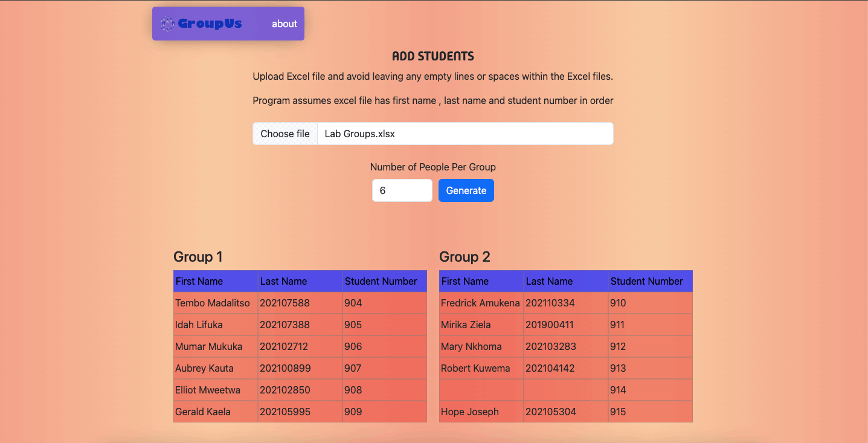This screenshot has width=868, height=443.
Task: Click the empty first name cell in row 914
Action: (481, 390)
